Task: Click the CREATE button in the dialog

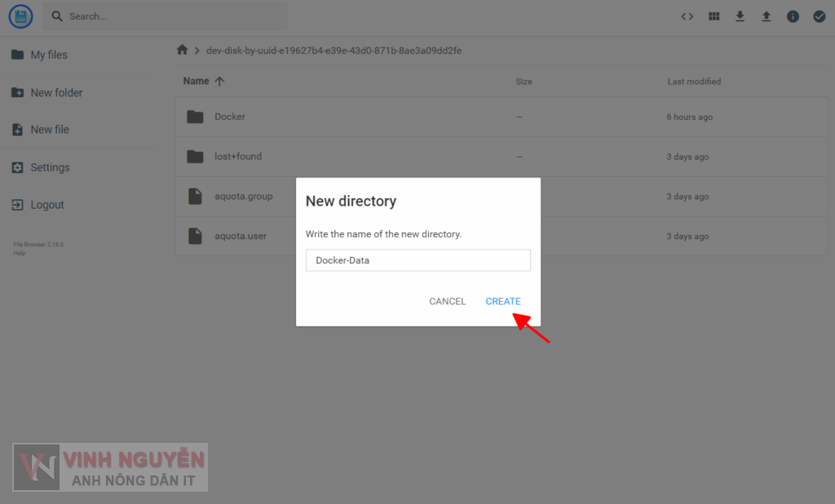Action: (503, 301)
